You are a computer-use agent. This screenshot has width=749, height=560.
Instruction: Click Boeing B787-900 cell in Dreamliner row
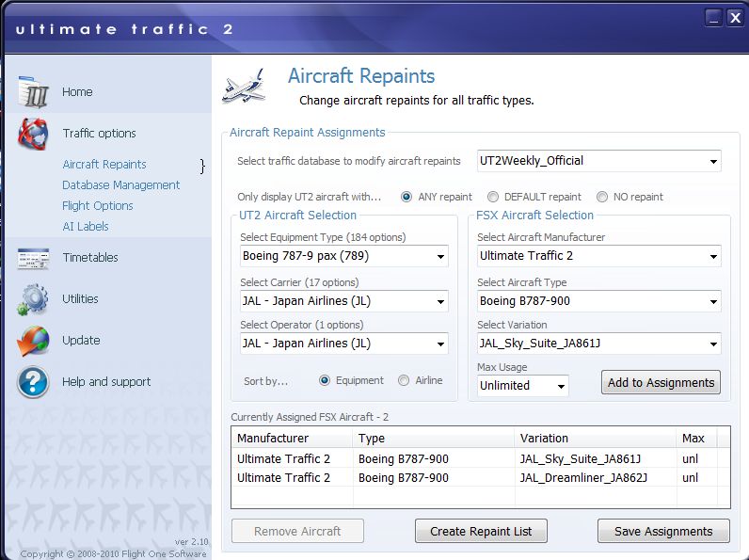click(403, 478)
